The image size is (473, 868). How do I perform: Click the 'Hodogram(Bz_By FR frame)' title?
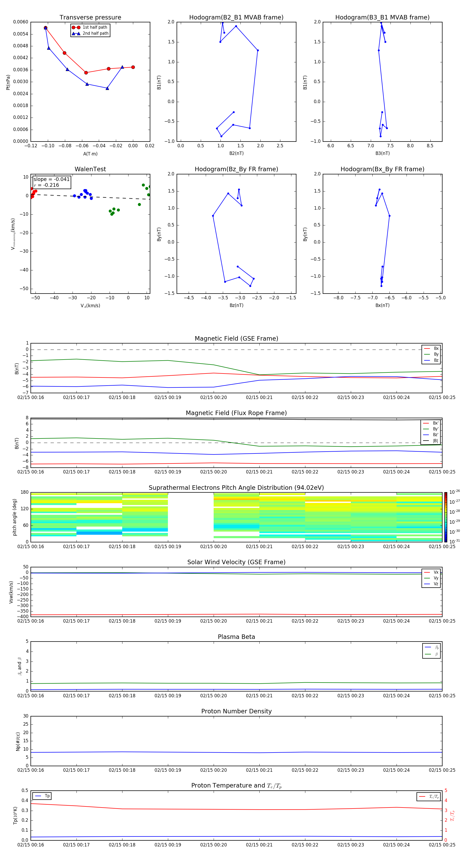(236, 169)
